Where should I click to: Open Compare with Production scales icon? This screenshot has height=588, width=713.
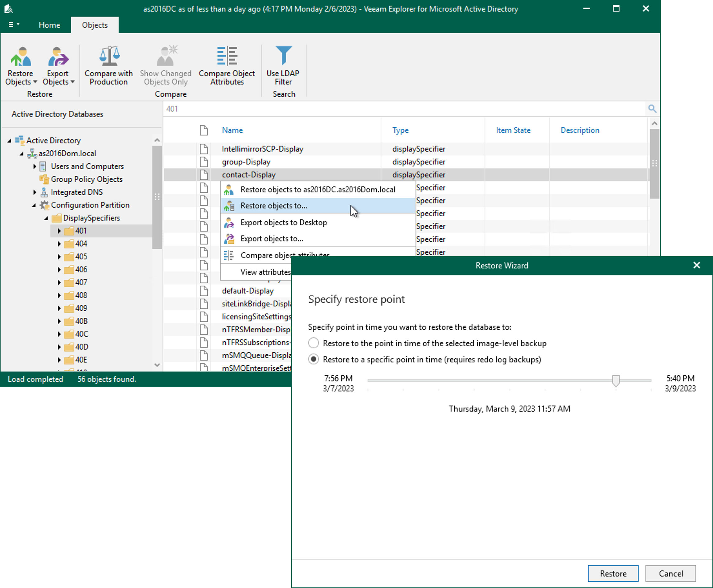coord(109,56)
